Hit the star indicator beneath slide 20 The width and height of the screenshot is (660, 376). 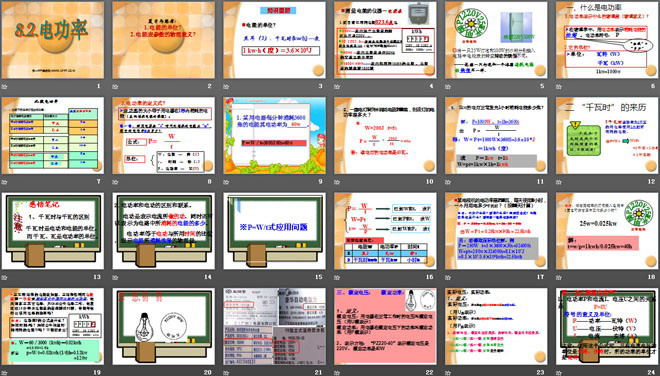click(115, 373)
